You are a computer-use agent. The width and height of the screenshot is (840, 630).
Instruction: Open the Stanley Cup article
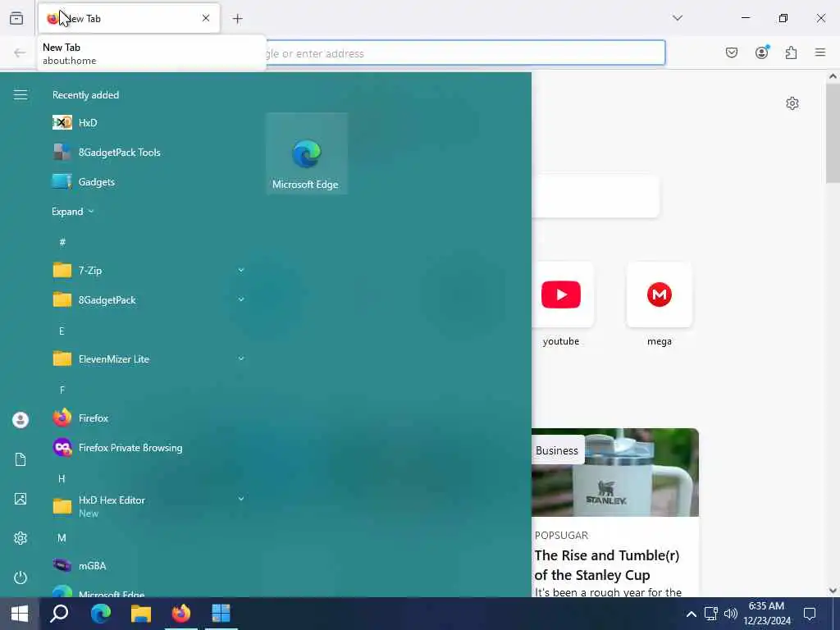pos(606,565)
